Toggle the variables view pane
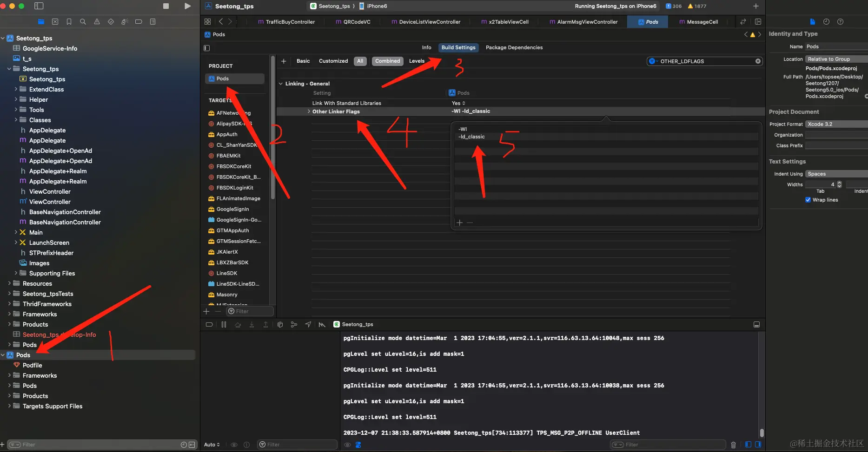The width and height of the screenshot is (868, 452). tap(748, 445)
